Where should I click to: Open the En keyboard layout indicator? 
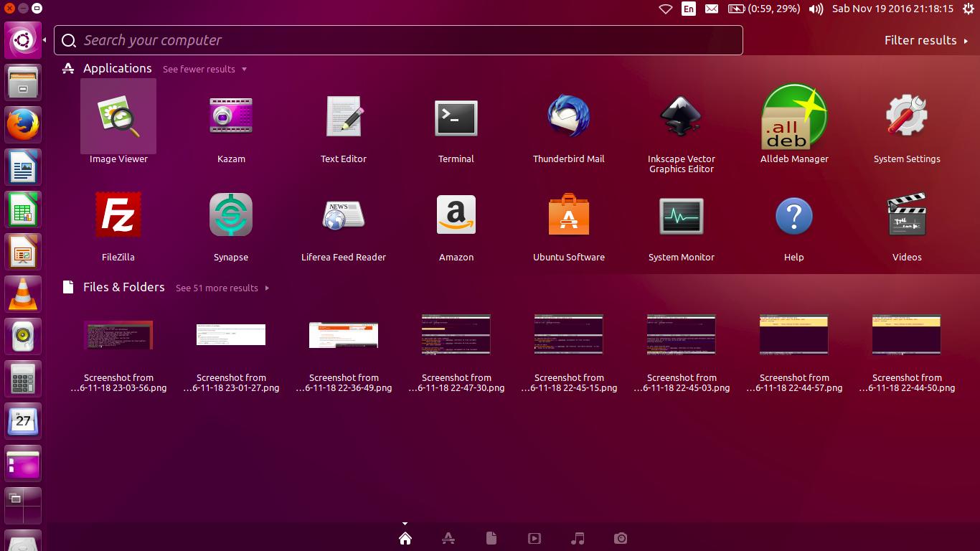689,9
